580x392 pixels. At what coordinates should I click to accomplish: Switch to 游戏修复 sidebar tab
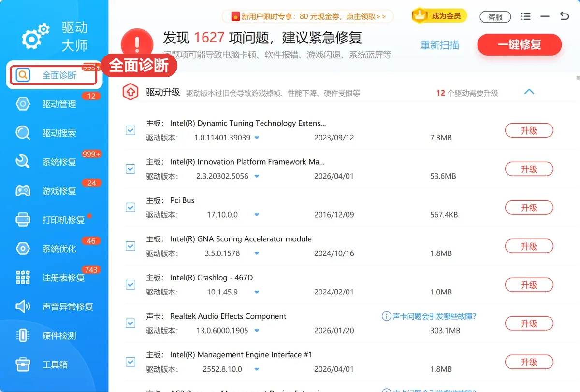54,191
